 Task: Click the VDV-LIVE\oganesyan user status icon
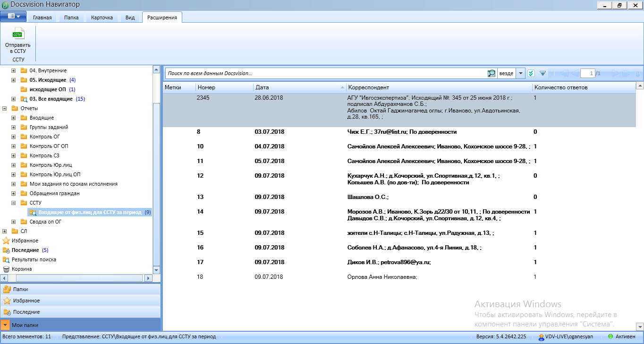pos(541,337)
